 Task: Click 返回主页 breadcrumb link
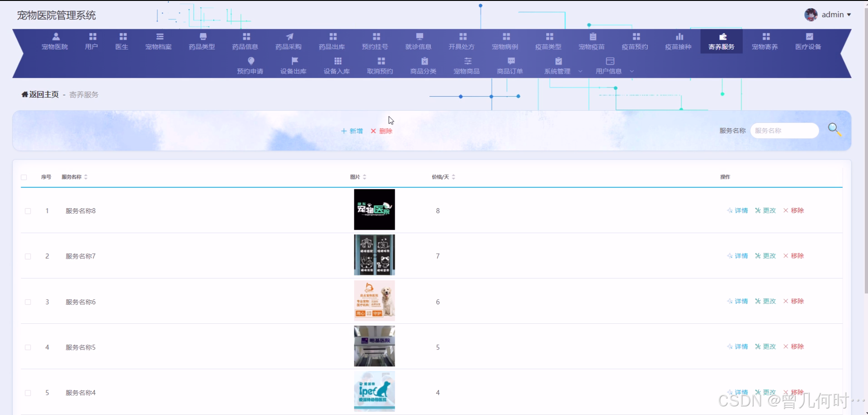click(x=44, y=94)
